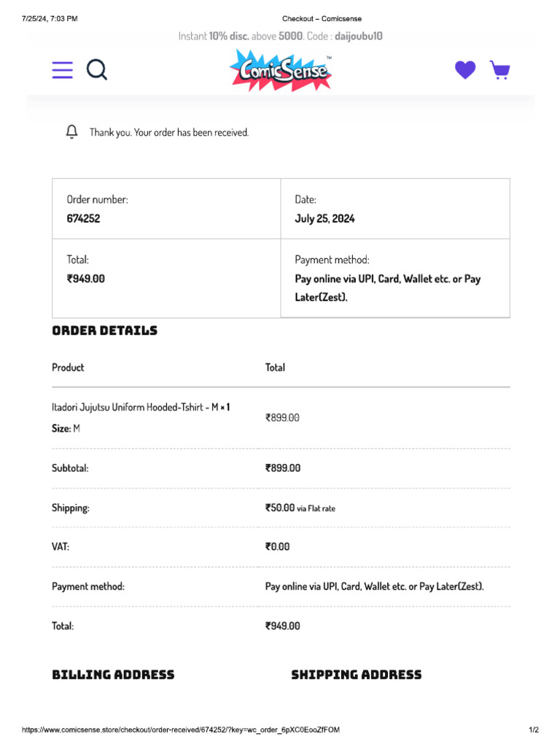560x747 pixels.
Task: Click the Itadori Jujutsu Uniform Hooded-Tshirt product link
Action: coord(135,407)
